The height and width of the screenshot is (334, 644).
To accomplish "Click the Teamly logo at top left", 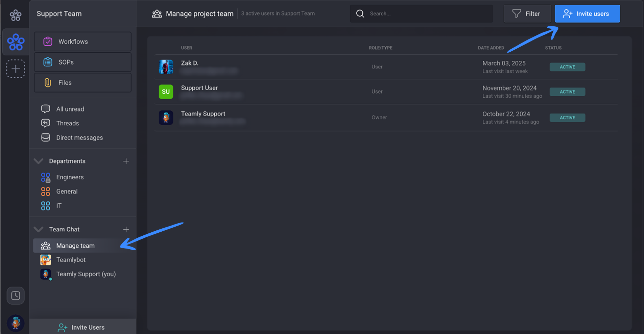I will click(x=16, y=15).
